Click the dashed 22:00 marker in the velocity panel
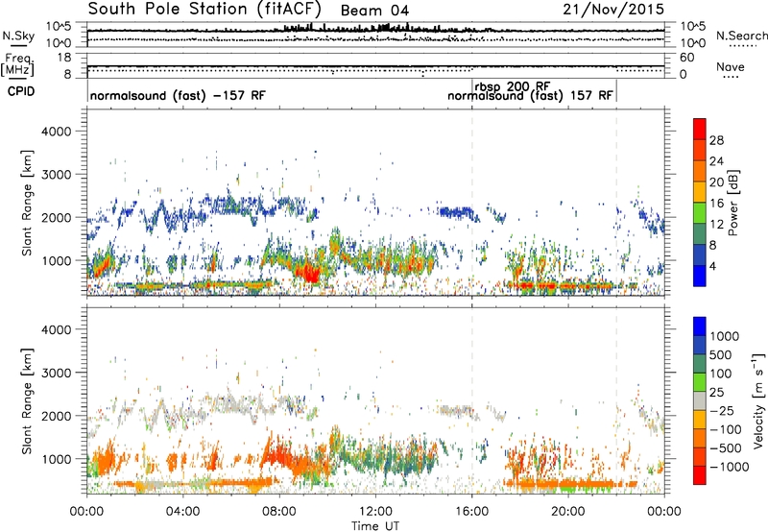This screenshot has height=532, width=768. [616, 401]
